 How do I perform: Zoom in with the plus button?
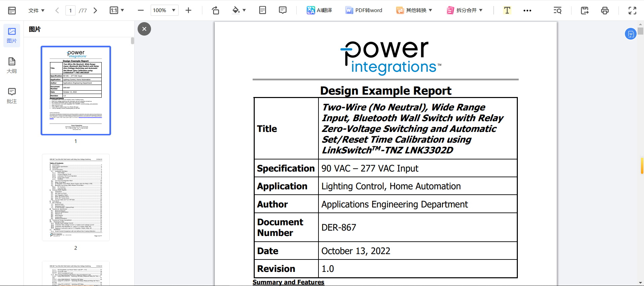pos(188,10)
